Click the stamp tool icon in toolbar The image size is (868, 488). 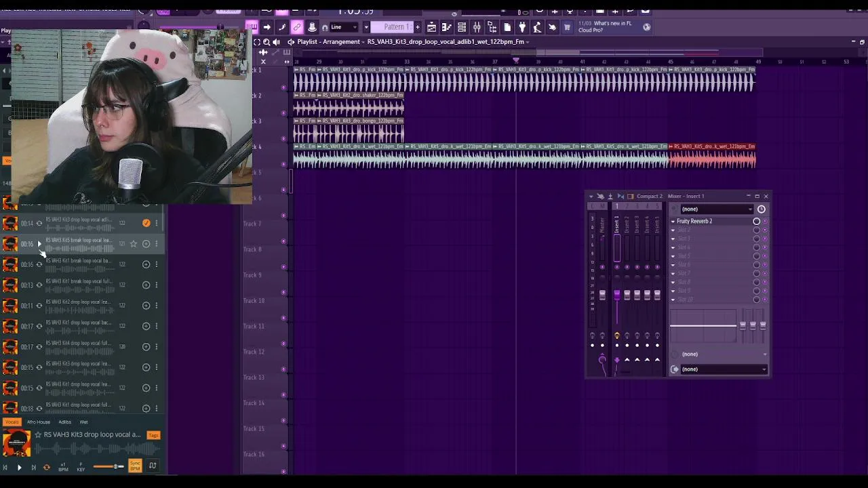[x=312, y=27]
